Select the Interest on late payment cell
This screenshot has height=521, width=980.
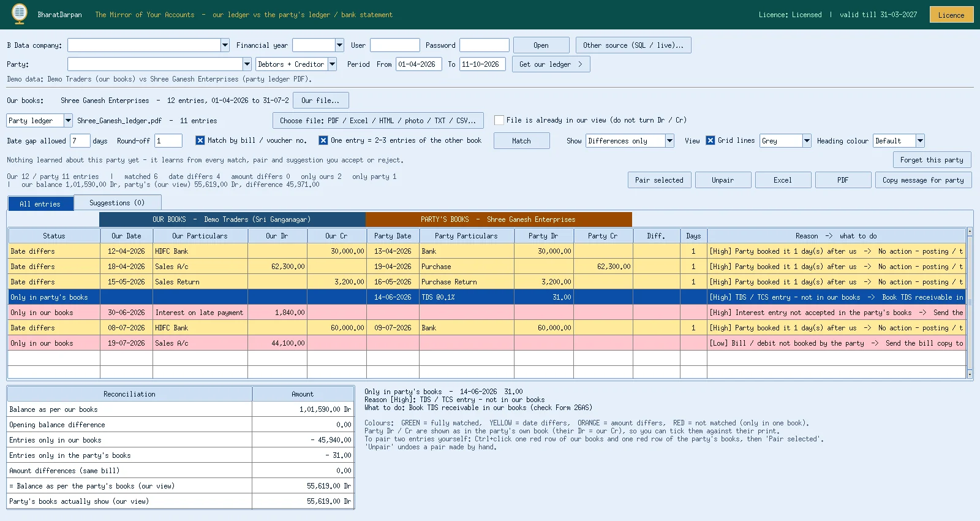[x=200, y=313]
